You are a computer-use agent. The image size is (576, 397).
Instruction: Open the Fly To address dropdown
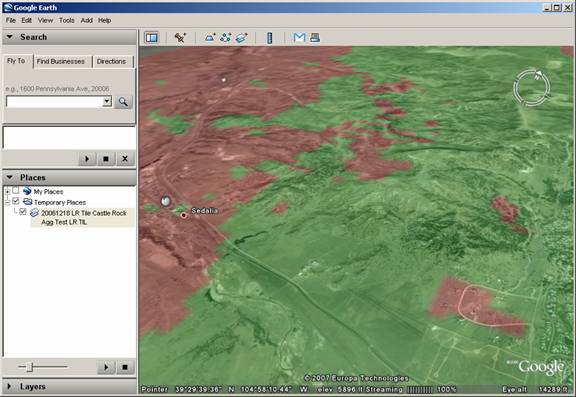(x=107, y=101)
